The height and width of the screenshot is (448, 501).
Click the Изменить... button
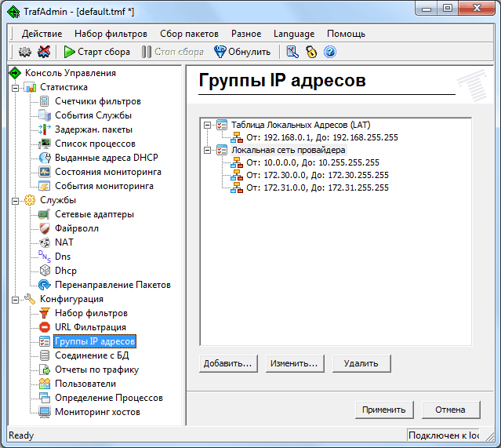(295, 363)
